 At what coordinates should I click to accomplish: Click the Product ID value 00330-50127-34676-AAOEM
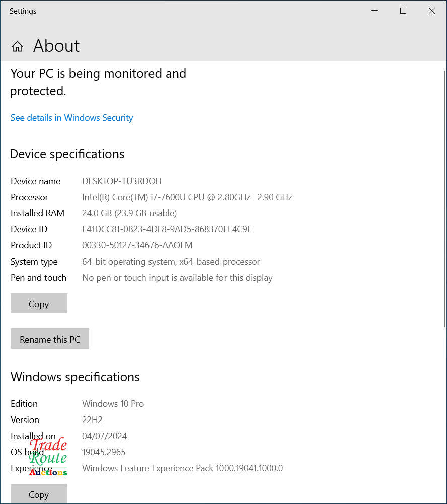click(x=137, y=245)
